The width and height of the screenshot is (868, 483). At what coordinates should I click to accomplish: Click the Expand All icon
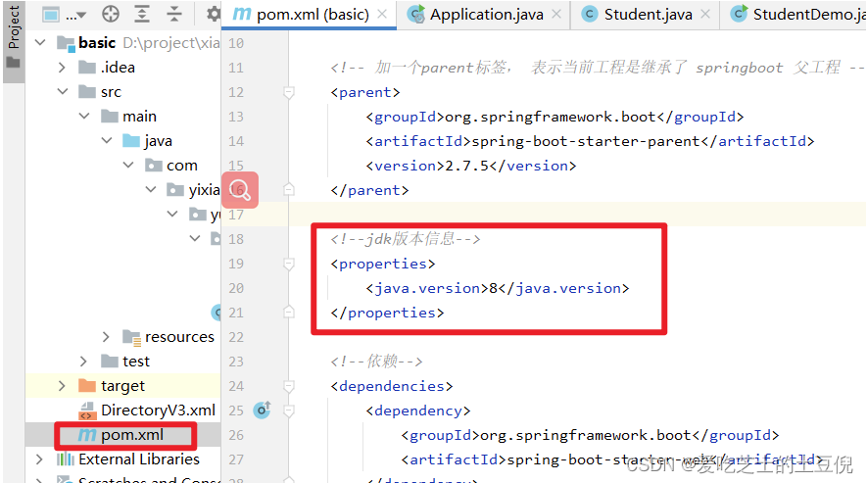click(142, 14)
